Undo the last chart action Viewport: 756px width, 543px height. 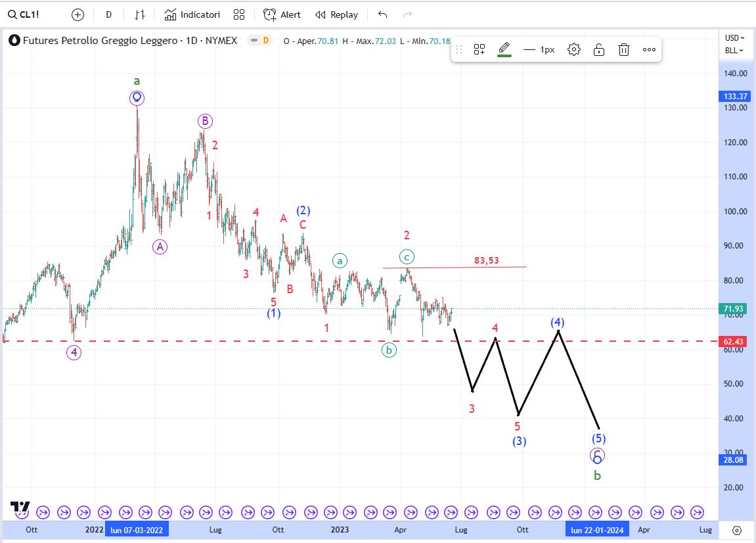383,14
